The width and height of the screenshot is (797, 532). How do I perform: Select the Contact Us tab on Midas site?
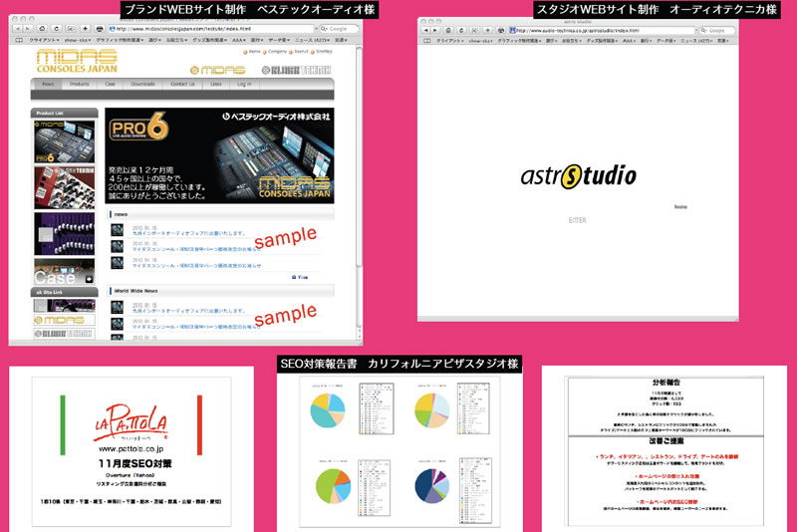[x=183, y=84]
